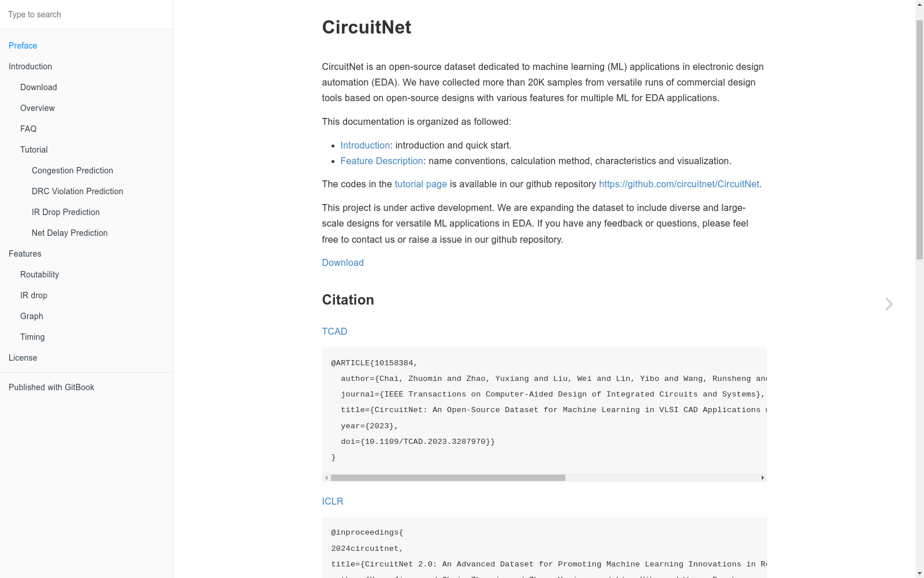The width and height of the screenshot is (924, 578).
Task: Select the Features section in sidebar
Action: pos(25,254)
